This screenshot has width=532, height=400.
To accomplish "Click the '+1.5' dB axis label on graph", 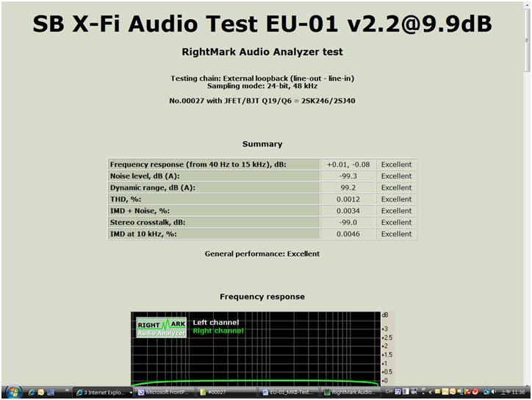I will [x=387, y=354].
